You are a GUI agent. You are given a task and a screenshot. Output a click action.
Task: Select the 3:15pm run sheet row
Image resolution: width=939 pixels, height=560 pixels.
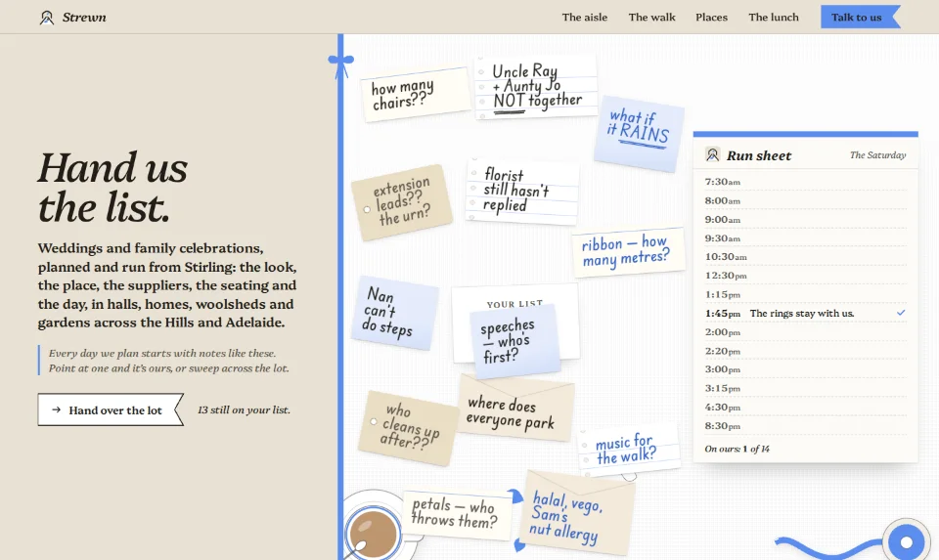click(x=805, y=388)
